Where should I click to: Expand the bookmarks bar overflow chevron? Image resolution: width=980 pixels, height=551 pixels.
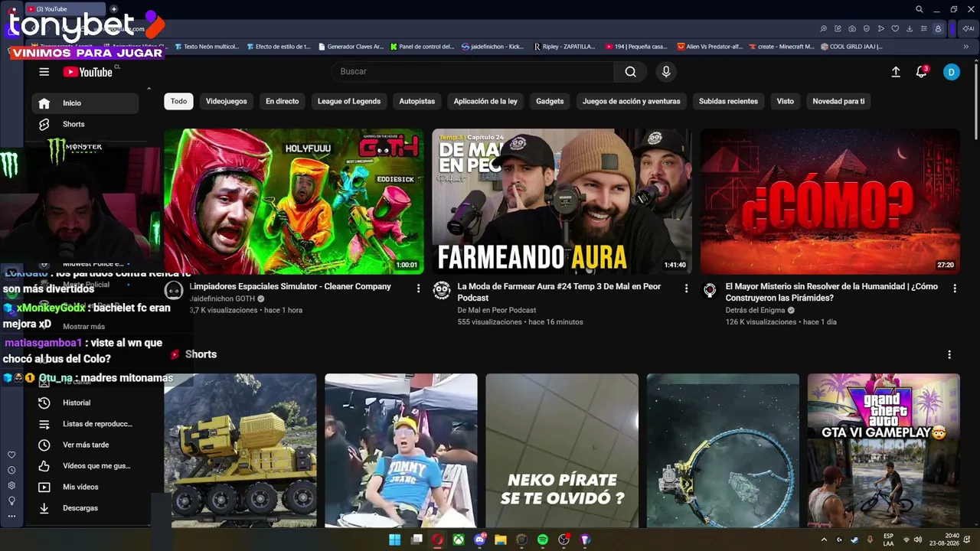(x=966, y=47)
